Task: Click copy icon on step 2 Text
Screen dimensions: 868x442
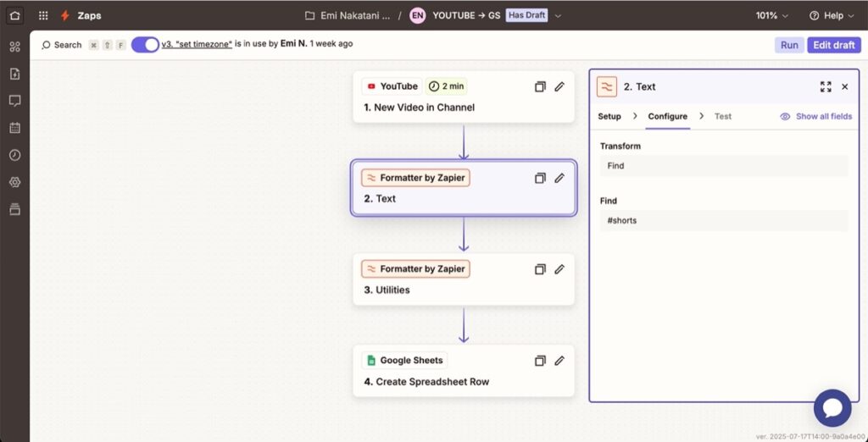Action: [540, 178]
